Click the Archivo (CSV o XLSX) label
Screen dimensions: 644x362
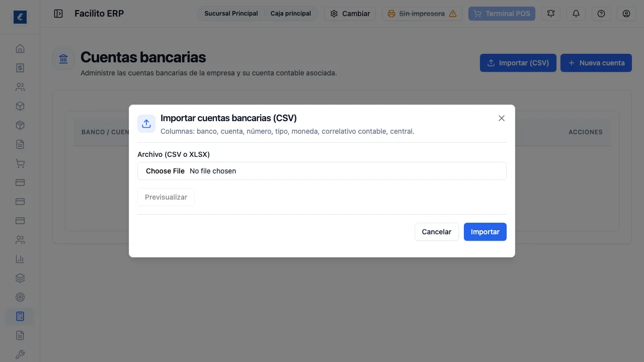(x=174, y=154)
